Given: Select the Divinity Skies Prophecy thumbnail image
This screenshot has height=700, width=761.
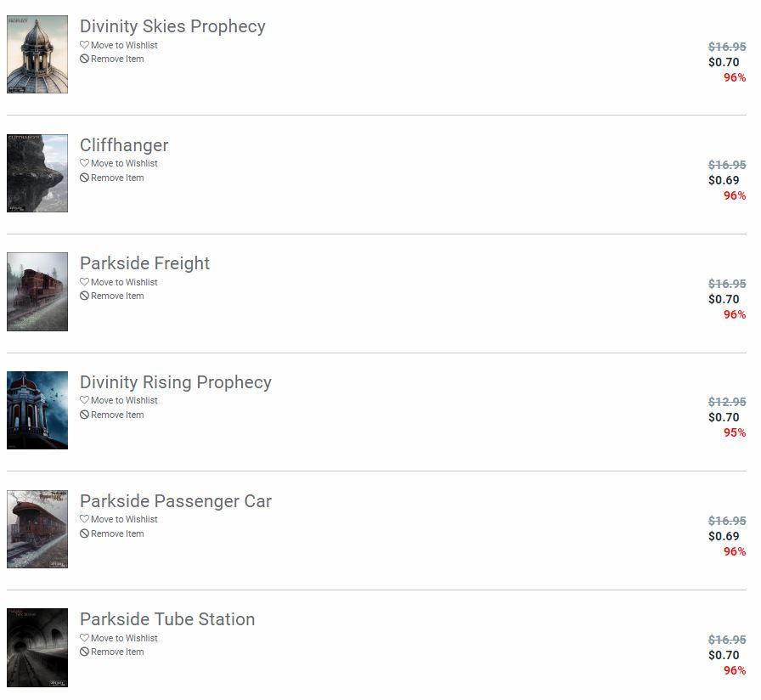Looking at the screenshot, I should pos(37,54).
